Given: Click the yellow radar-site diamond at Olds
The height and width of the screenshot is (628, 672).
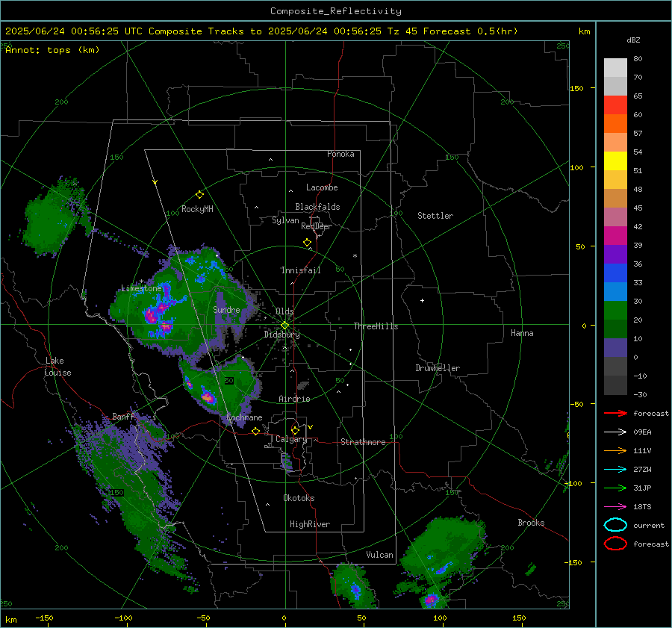Looking at the screenshot, I should [x=284, y=326].
